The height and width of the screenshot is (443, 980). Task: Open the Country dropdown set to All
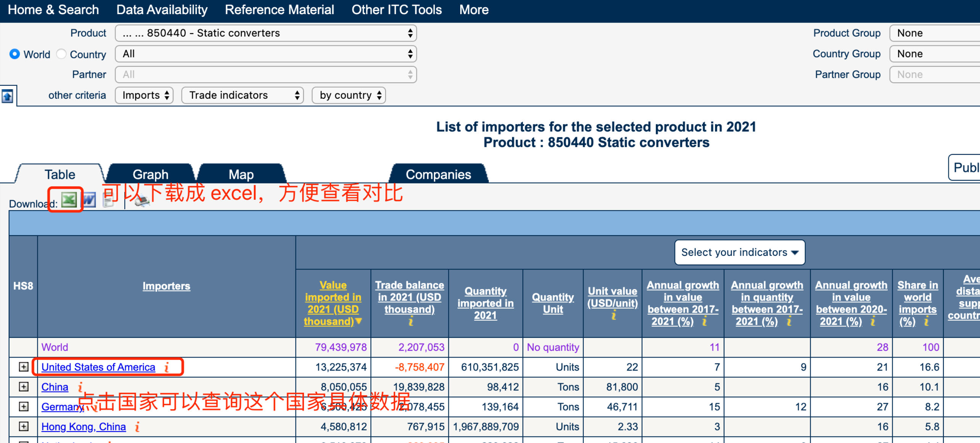(x=266, y=54)
